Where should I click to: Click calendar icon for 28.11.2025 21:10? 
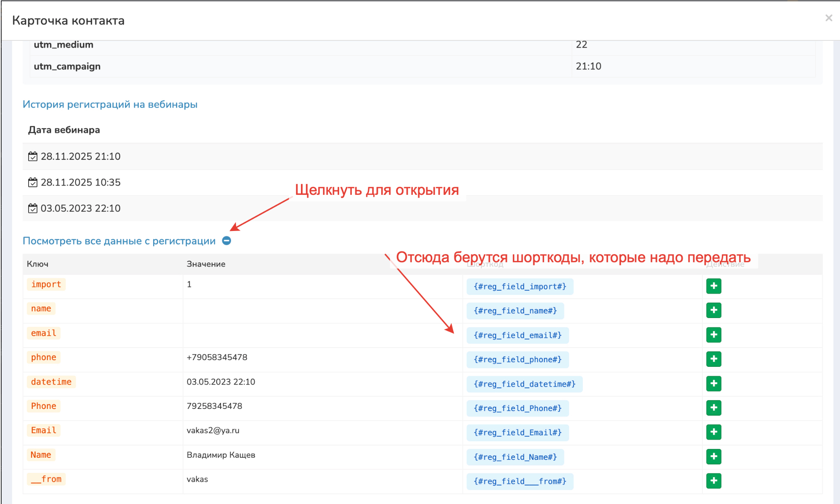(32, 157)
